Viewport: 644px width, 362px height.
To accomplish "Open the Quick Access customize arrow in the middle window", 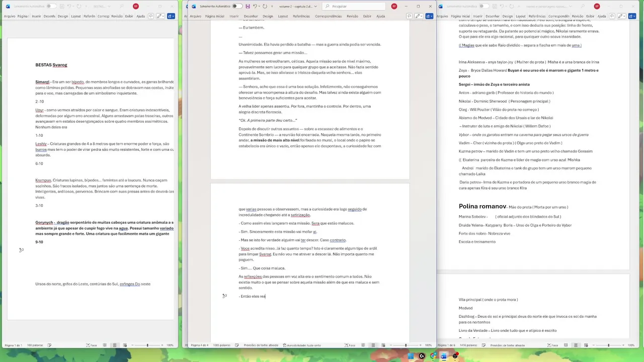I will 272,6.
